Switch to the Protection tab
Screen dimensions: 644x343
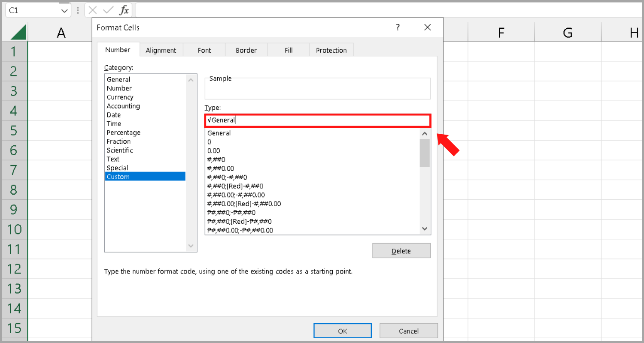[x=331, y=50]
